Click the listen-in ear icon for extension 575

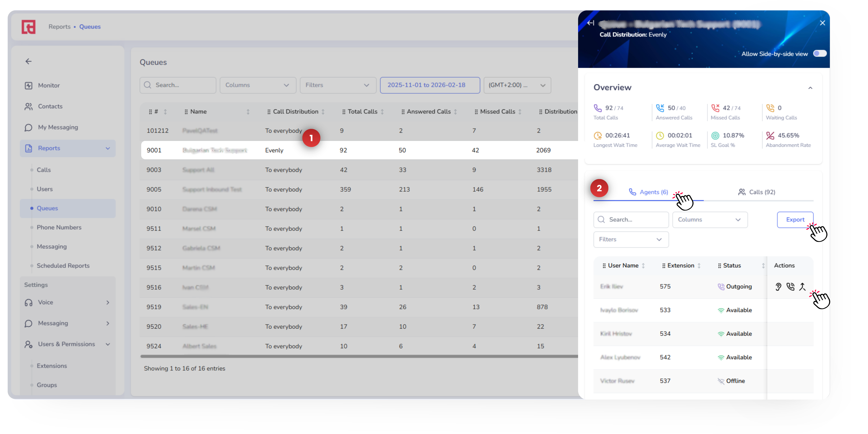(778, 286)
